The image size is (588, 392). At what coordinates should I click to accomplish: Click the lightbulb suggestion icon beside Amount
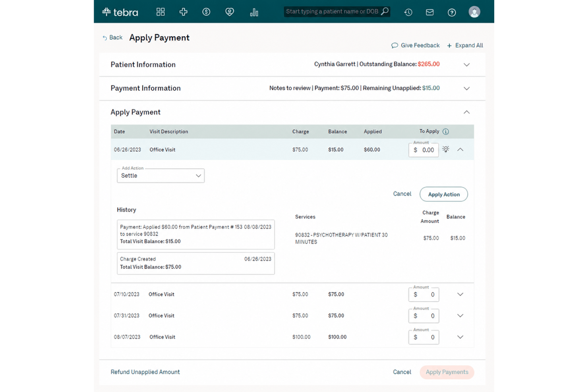pyautogui.click(x=446, y=149)
